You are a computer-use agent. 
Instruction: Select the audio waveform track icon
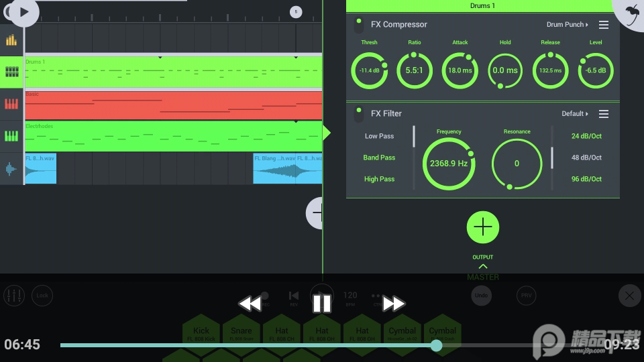coord(11,169)
